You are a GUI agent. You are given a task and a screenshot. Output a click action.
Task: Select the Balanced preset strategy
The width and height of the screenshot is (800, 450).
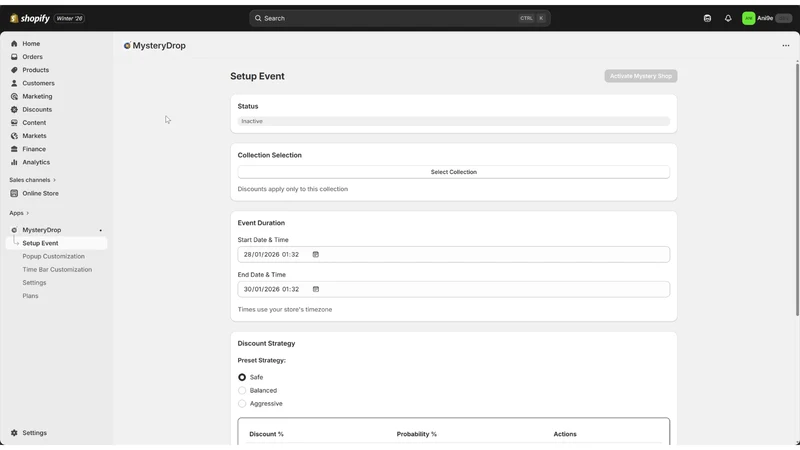click(x=242, y=390)
